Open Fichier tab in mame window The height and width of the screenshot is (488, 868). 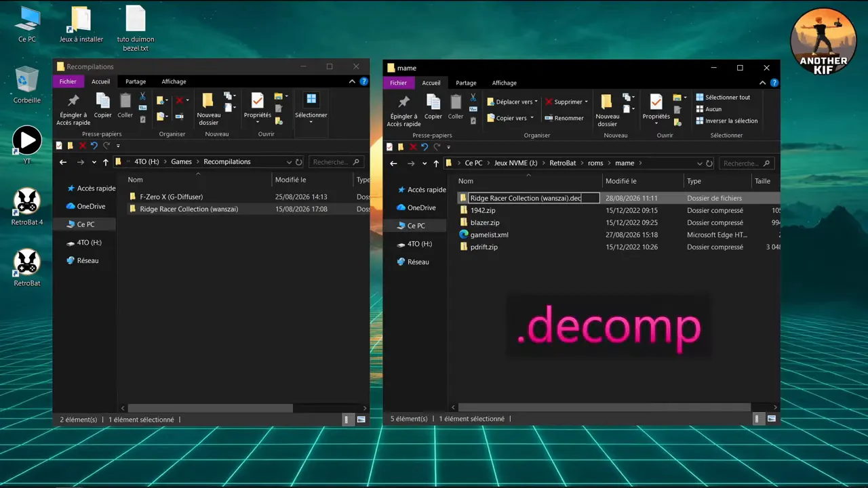(x=399, y=83)
